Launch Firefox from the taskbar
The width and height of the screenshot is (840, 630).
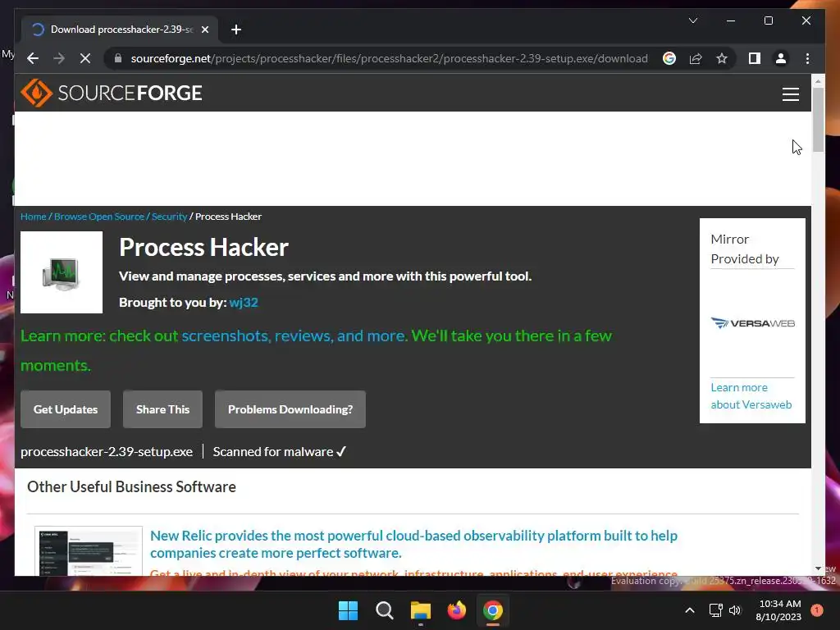pos(456,610)
